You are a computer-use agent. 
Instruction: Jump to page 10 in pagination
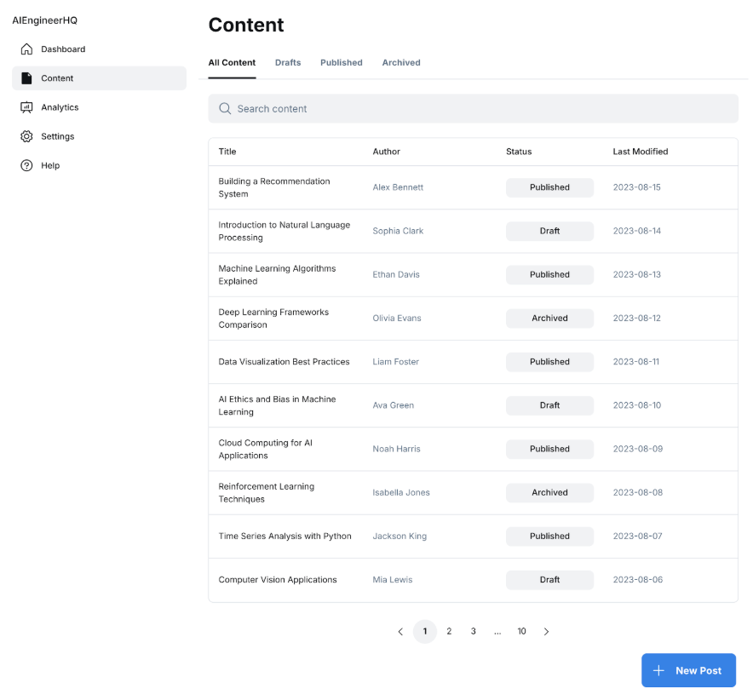tap(521, 632)
